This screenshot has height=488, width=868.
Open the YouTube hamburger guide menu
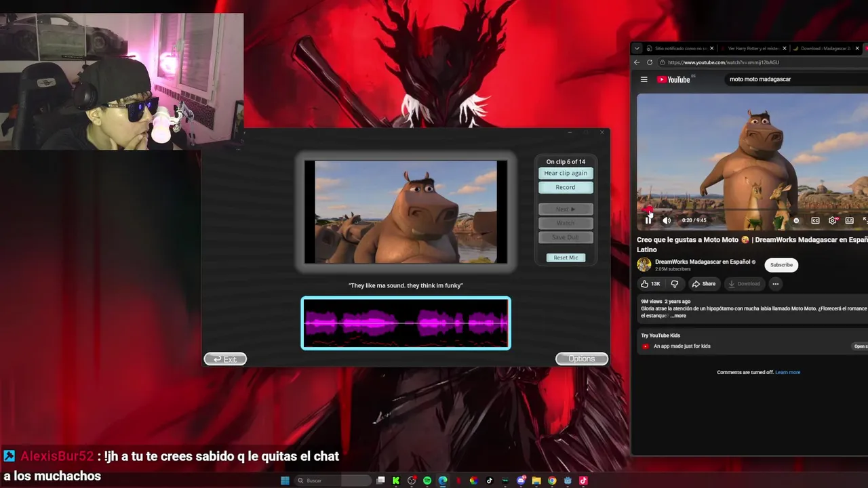click(x=644, y=79)
